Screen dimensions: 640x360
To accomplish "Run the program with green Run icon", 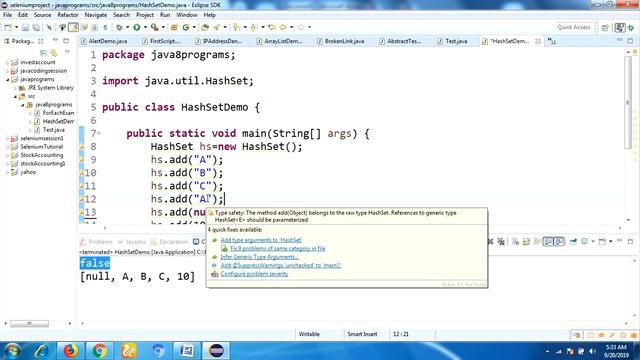I will tap(137, 27).
